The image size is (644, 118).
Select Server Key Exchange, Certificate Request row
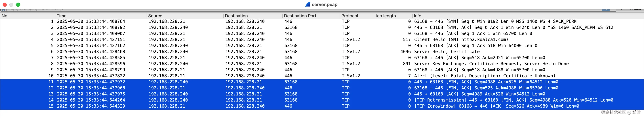coord(322,64)
